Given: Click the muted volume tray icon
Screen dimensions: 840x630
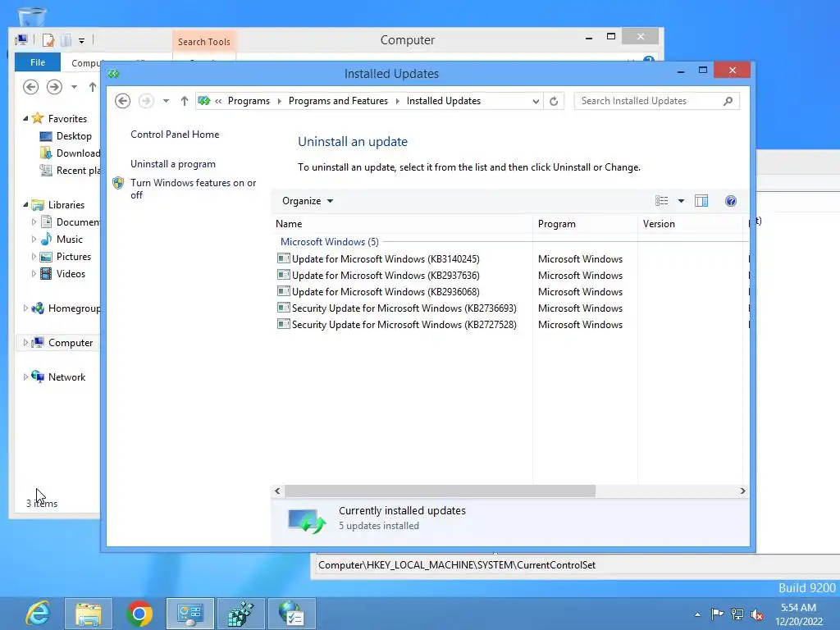Looking at the screenshot, I should (x=757, y=614).
